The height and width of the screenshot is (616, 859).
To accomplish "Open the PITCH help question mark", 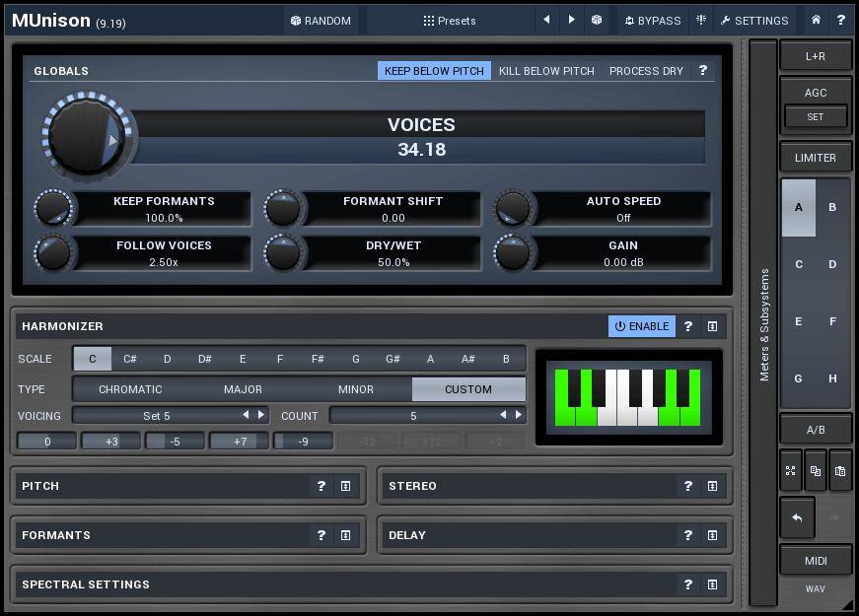I will (322, 486).
